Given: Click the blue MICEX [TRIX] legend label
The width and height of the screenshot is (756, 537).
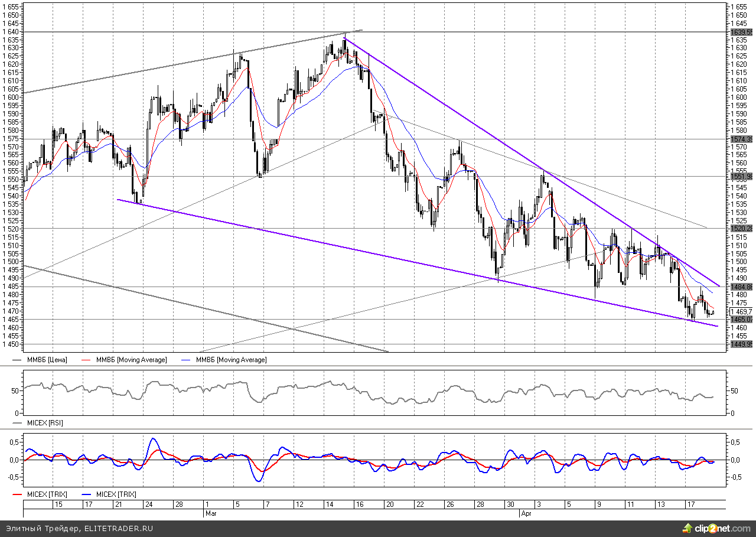Looking at the screenshot, I should pyautogui.click(x=113, y=494).
